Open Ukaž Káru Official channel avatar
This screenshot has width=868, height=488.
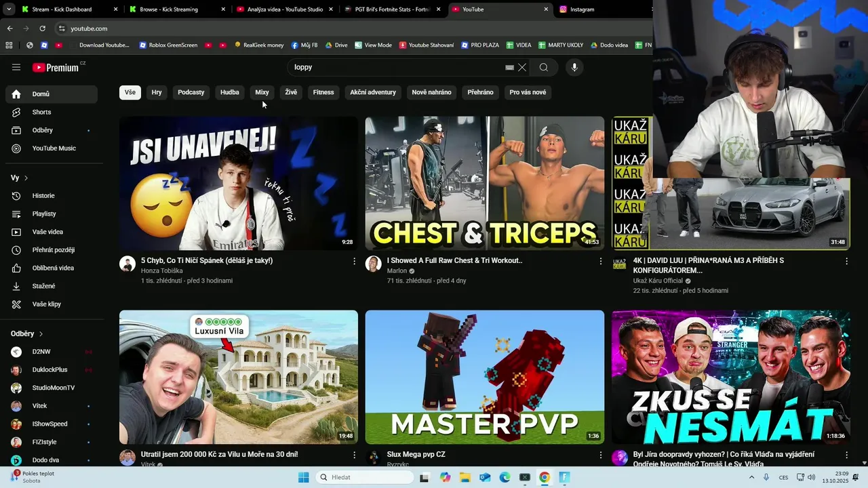coord(620,264)
